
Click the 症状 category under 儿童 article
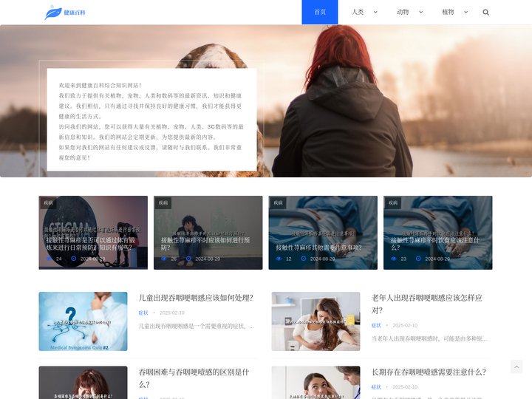[x=143, y=313]
